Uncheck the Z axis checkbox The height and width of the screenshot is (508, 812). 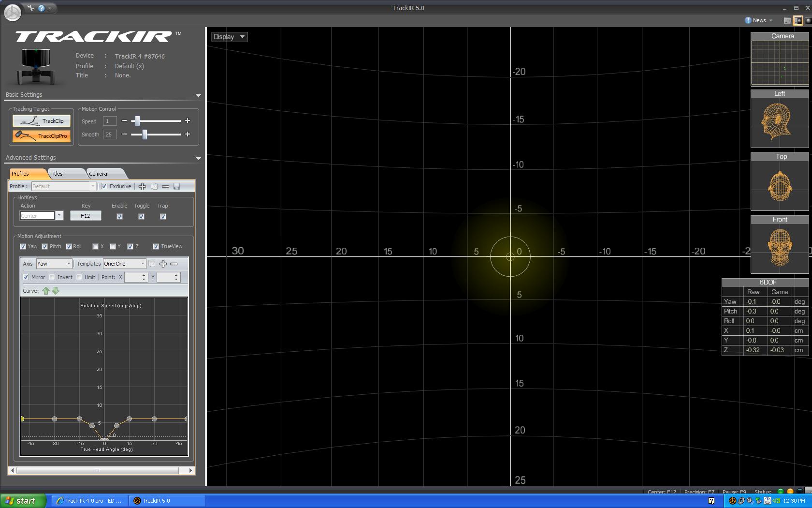click(130, 246)
